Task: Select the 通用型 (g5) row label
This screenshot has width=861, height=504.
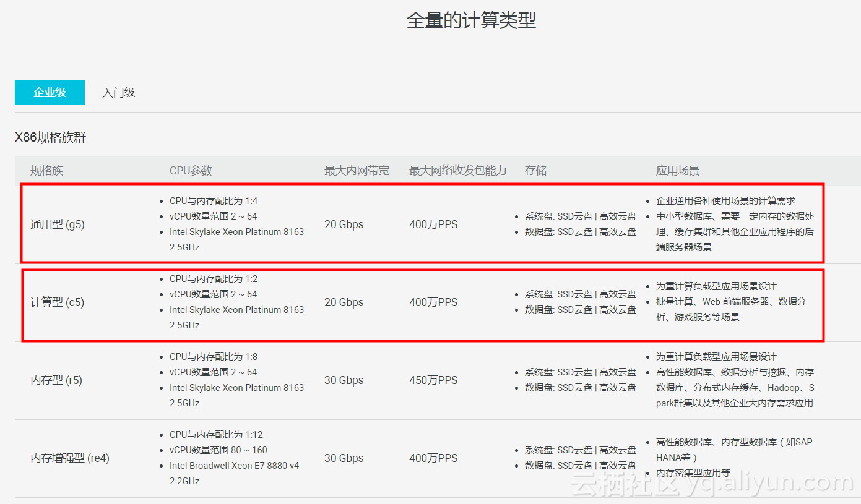Action: (58, 224)
